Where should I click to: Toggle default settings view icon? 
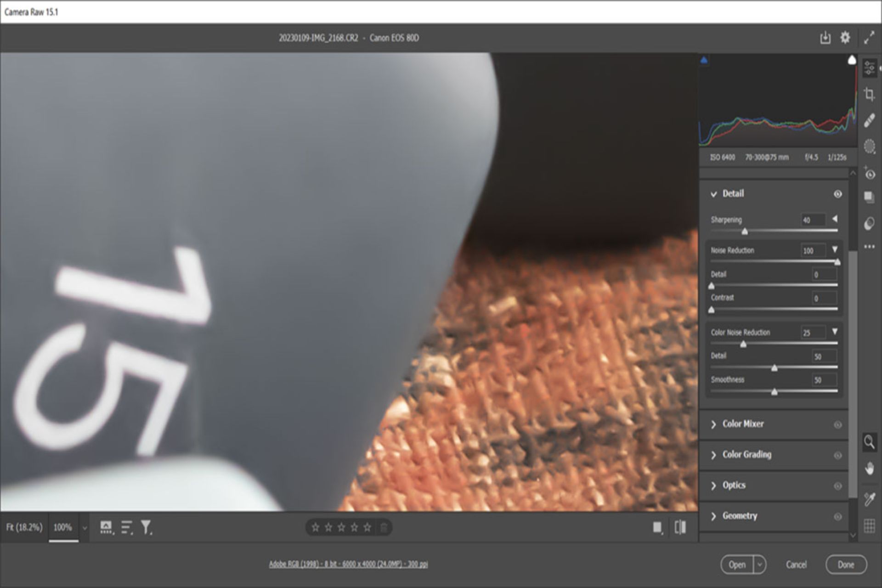pyautogui.click(x=658, y=527)
